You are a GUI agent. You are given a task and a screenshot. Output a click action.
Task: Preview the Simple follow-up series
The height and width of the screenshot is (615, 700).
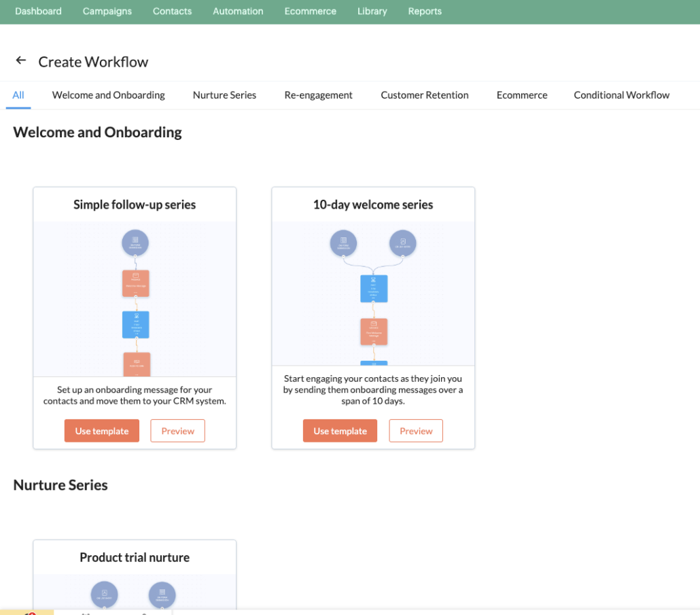[177, 431]
